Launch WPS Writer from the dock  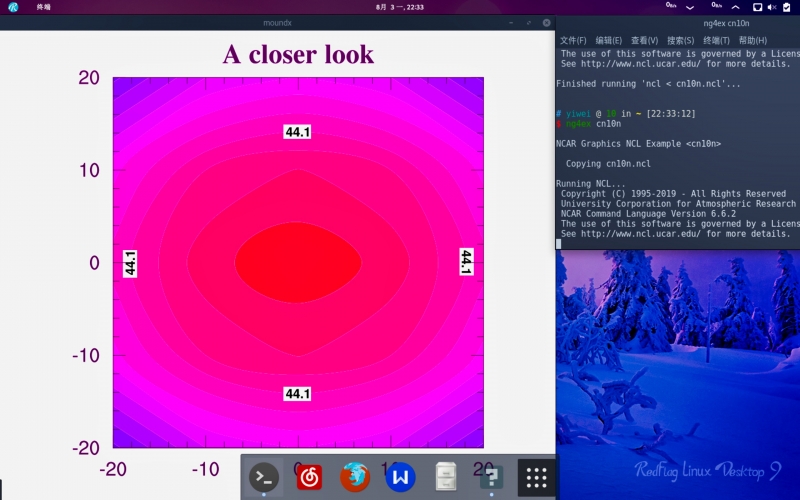(400, 477)
